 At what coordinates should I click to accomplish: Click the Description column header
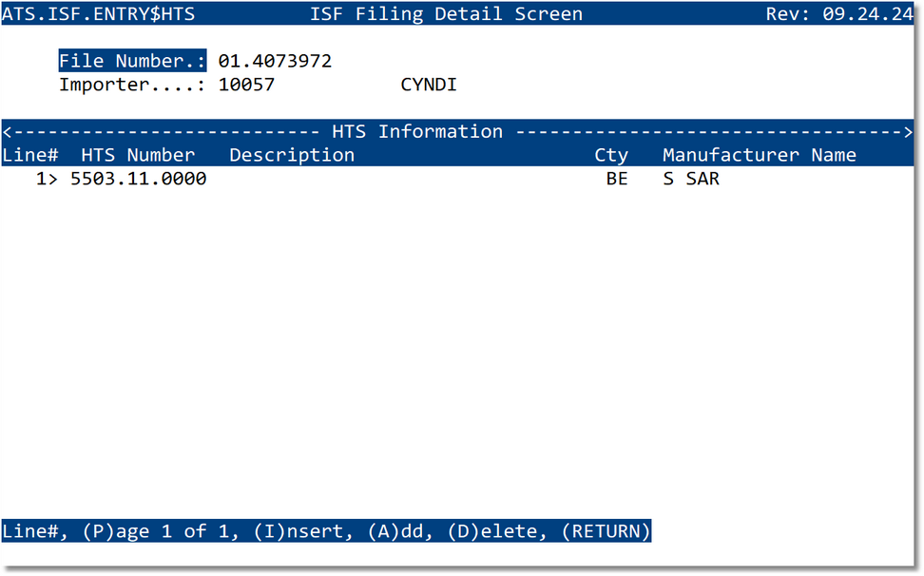(x=291, y=154)
